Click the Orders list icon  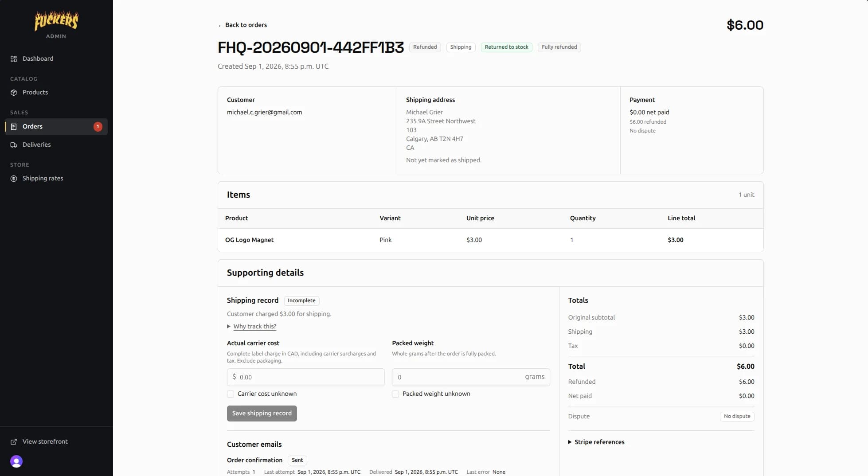click(x=14, y=127)
